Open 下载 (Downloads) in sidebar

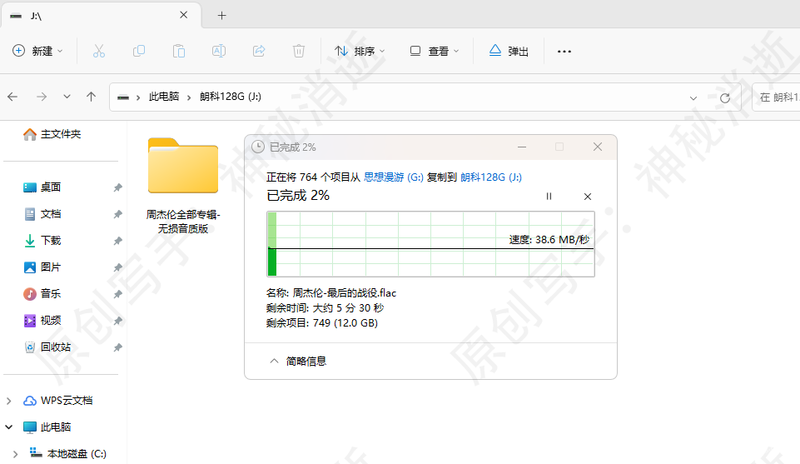click(x=42, y=240)
